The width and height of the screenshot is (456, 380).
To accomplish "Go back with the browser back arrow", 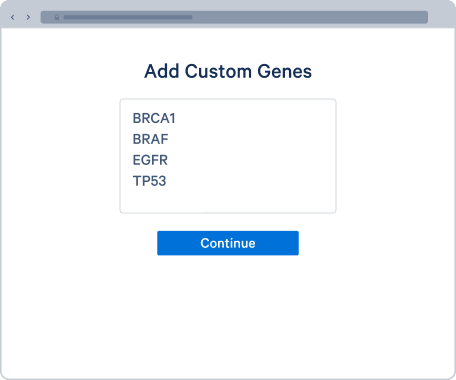I will (13, 17).
